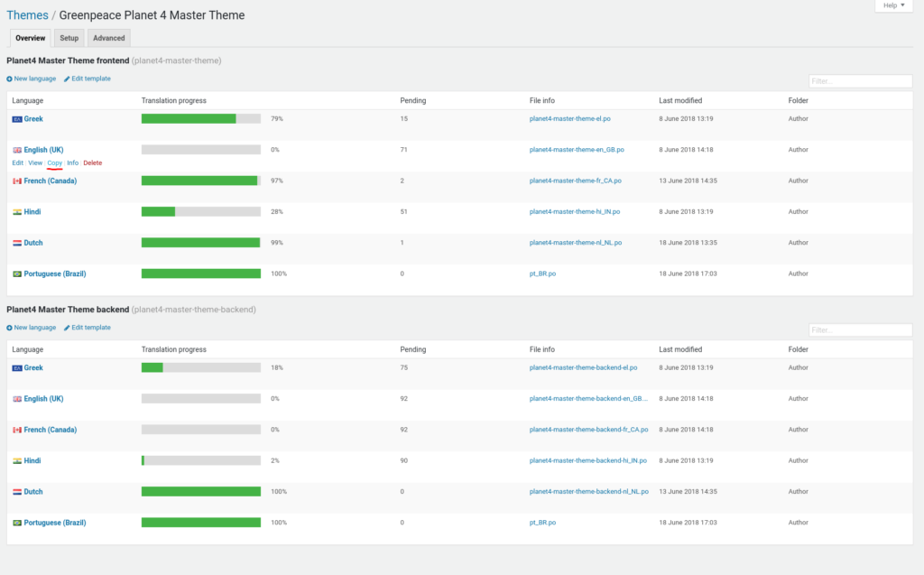This screenshot has width=924, height=575.
Task: Open French (Canada) backend translation
Action: [x=51, y=430]
